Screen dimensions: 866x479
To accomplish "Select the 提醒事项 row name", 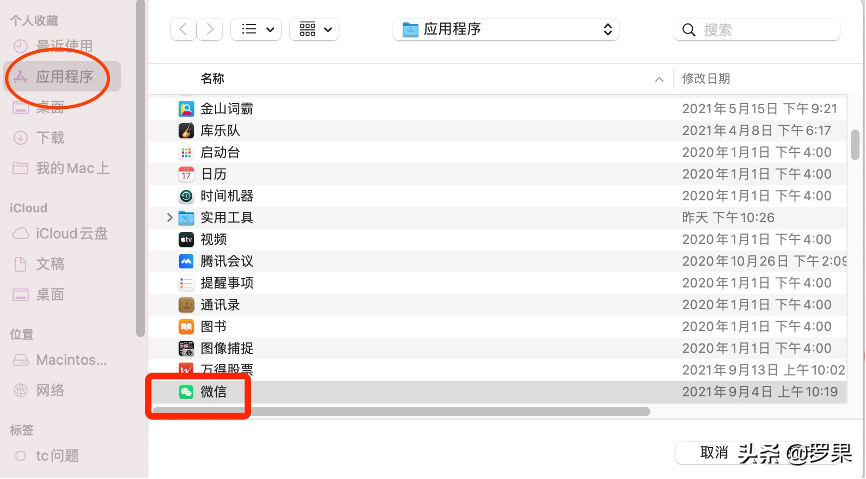I will (226, 283).
